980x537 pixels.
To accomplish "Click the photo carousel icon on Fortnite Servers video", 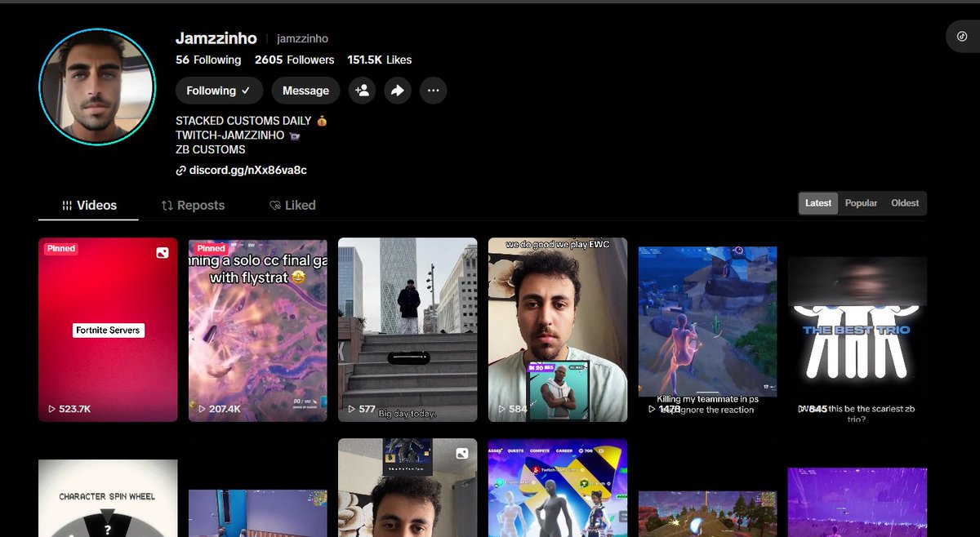I will point(163,253).
